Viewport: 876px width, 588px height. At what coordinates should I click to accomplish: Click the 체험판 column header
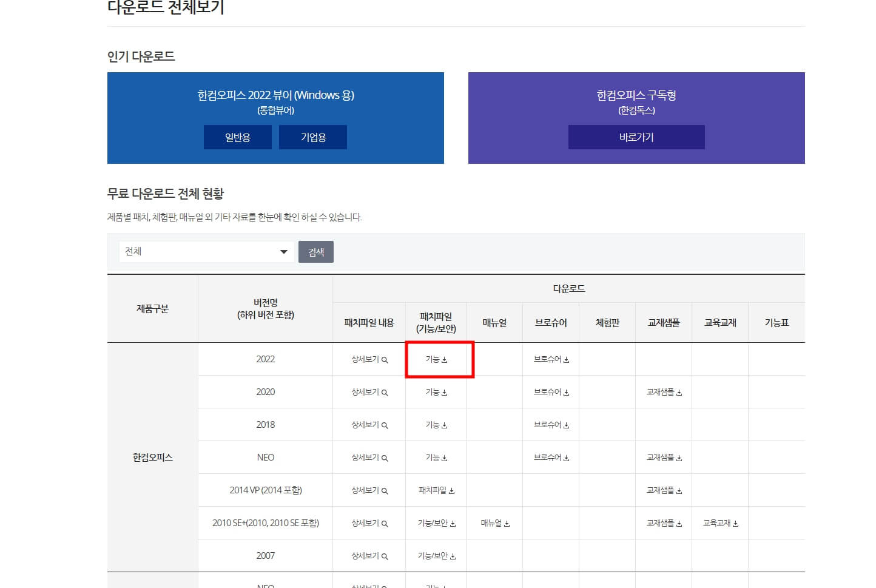[x=607, y=323]
